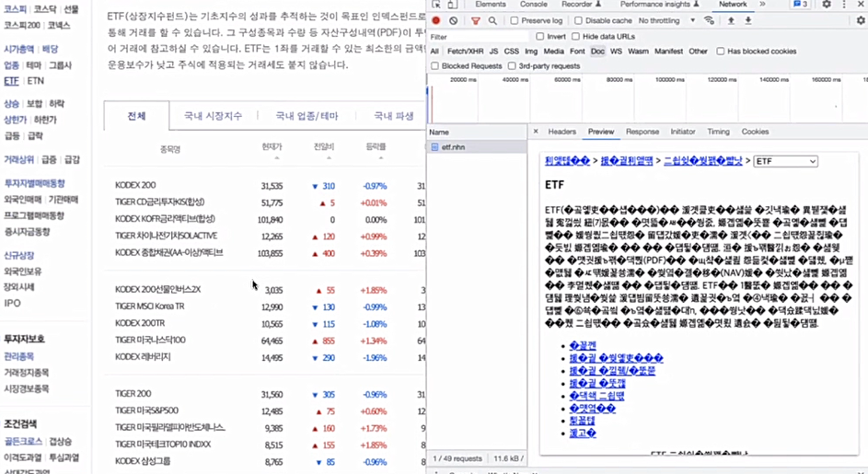This screenshot has height=474, width=868.
Task: Select the 전체 ETF tab
Action: tap(136, 116)
